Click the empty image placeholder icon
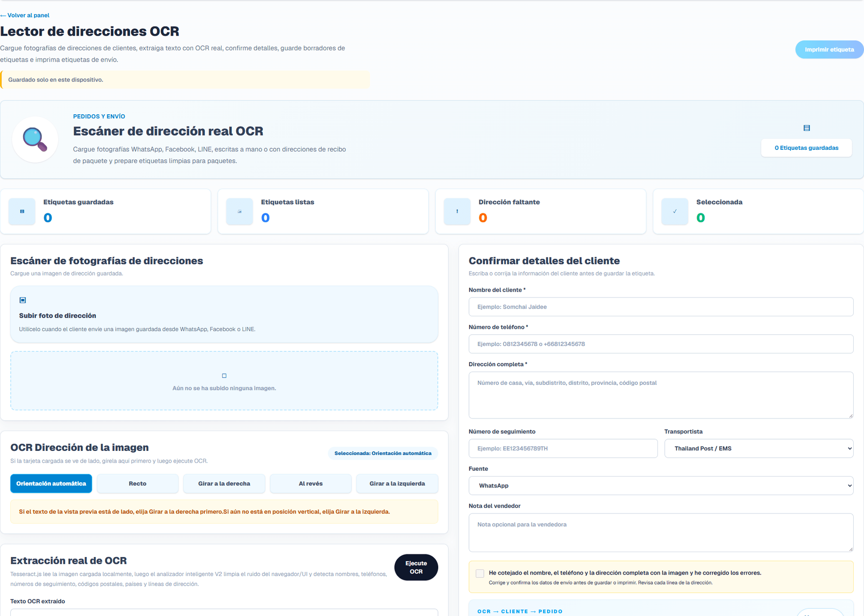 click(224, 376)
